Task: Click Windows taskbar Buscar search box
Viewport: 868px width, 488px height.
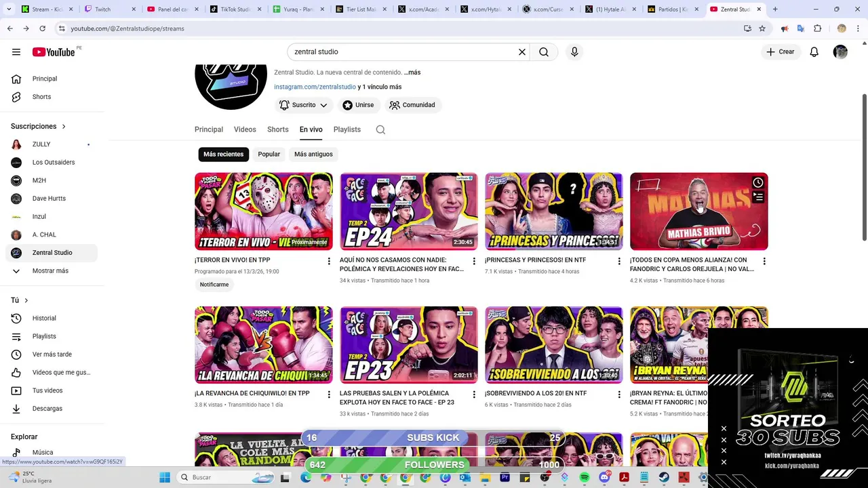Action: 226,477
